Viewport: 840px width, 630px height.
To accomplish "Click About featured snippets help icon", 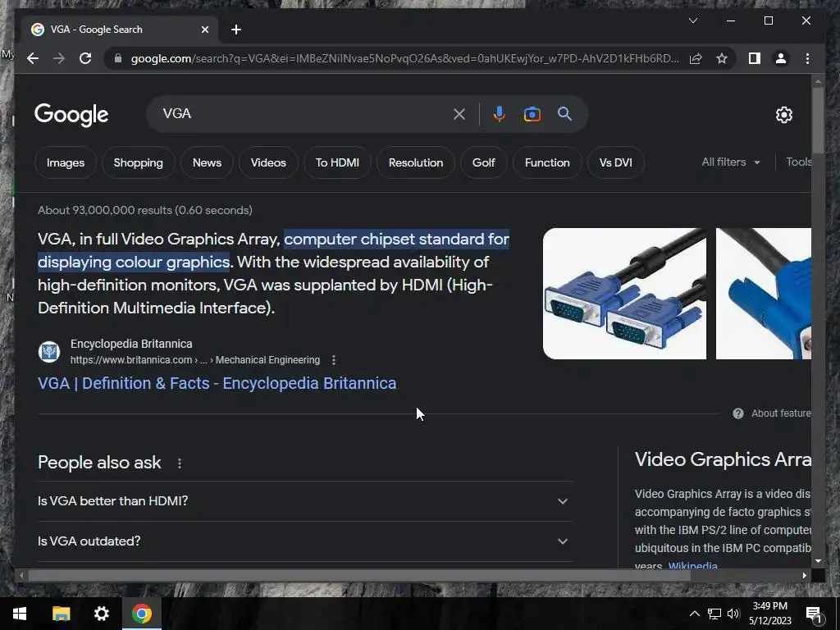I will [737, 413].
